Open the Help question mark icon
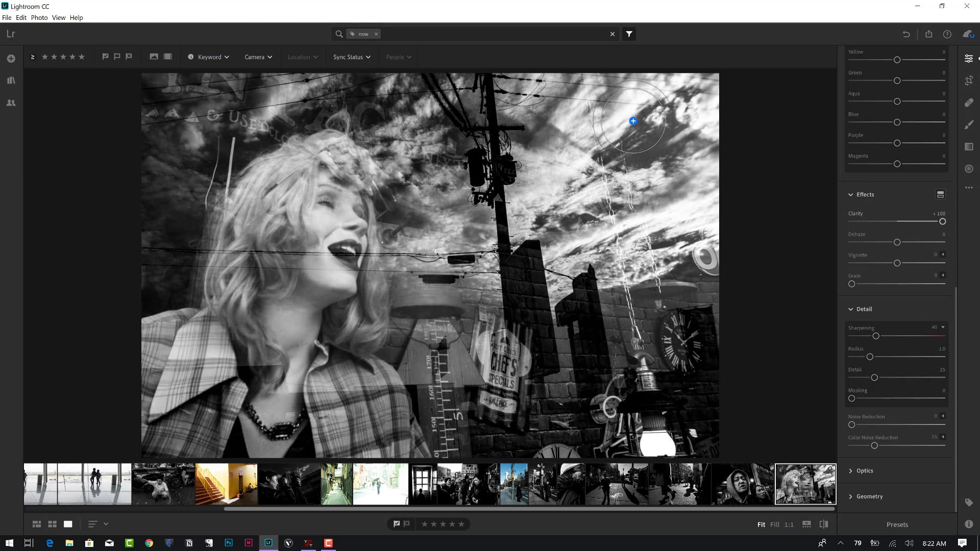980x551 pixels. [x=947, y=34]
